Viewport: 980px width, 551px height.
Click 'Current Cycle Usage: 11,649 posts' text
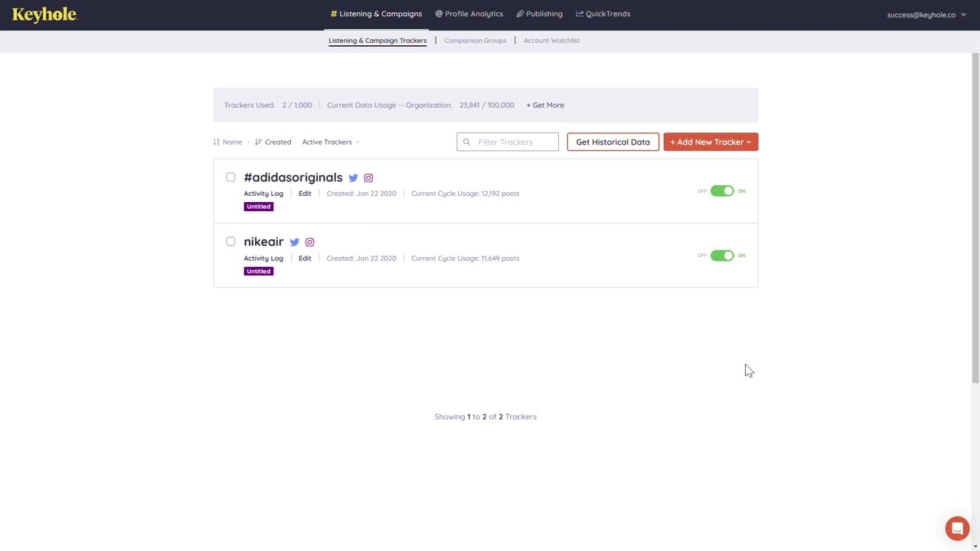point(465,259)
